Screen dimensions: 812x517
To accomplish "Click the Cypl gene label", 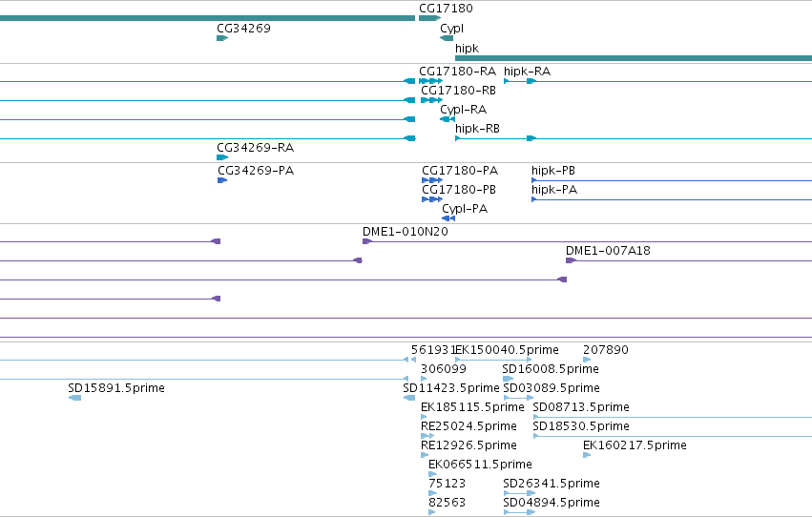I will click(x=451, y=29).
